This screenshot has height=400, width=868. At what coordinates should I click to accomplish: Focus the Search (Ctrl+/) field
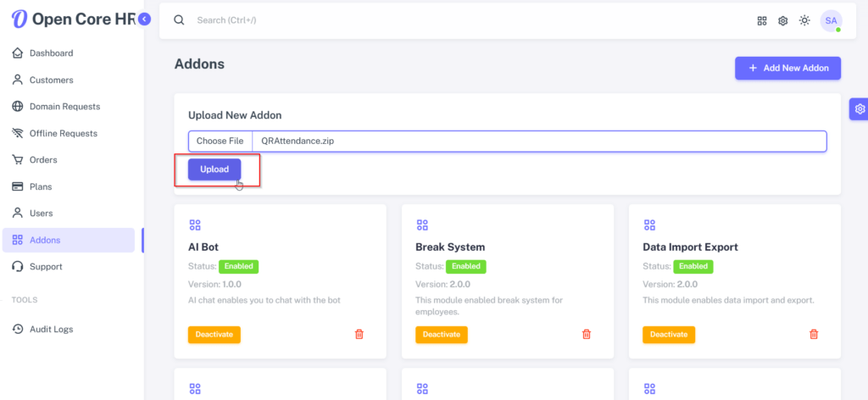click(442, 20)
